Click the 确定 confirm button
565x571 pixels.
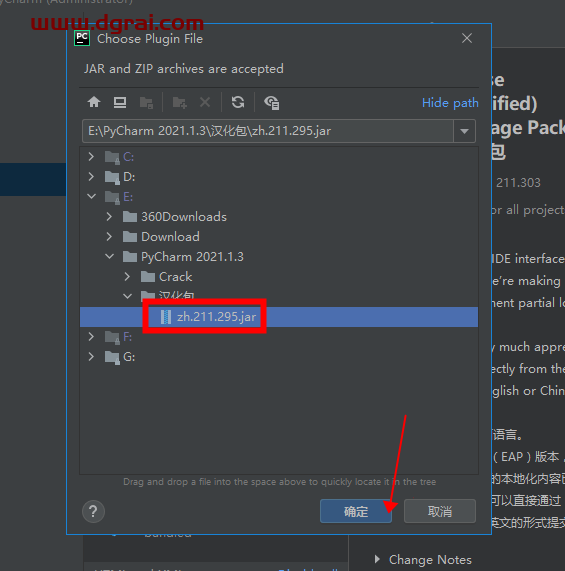[x=356, y=511]
